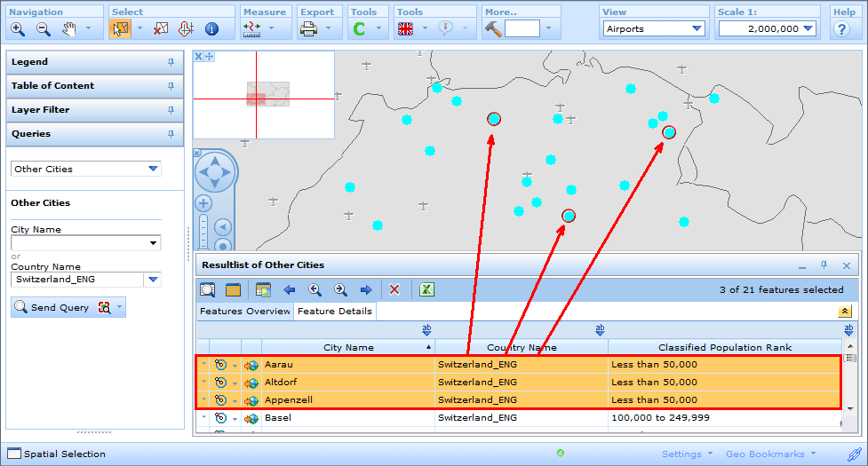Viewport: 868px width, 466px height.
Task: Pin the Table of Content panel
Action: click(171, 86)
